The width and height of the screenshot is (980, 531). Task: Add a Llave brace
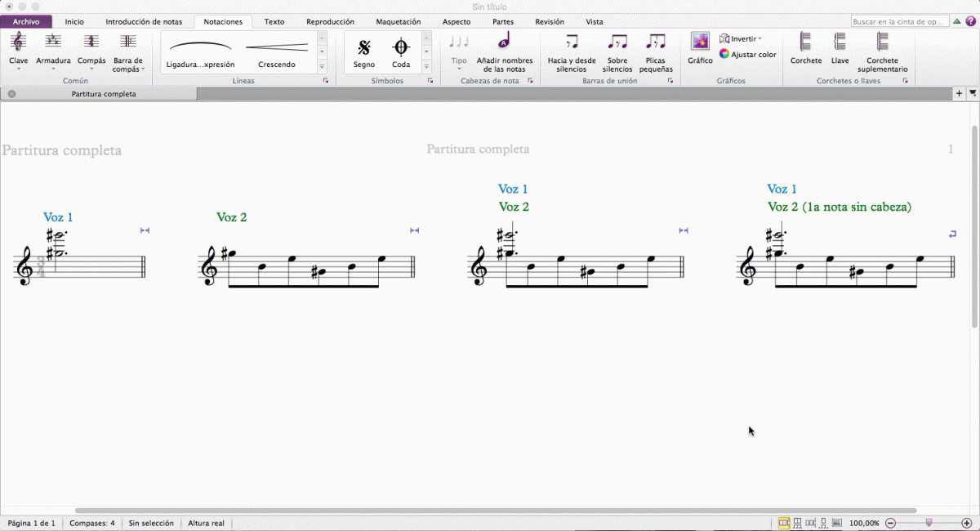840,48
